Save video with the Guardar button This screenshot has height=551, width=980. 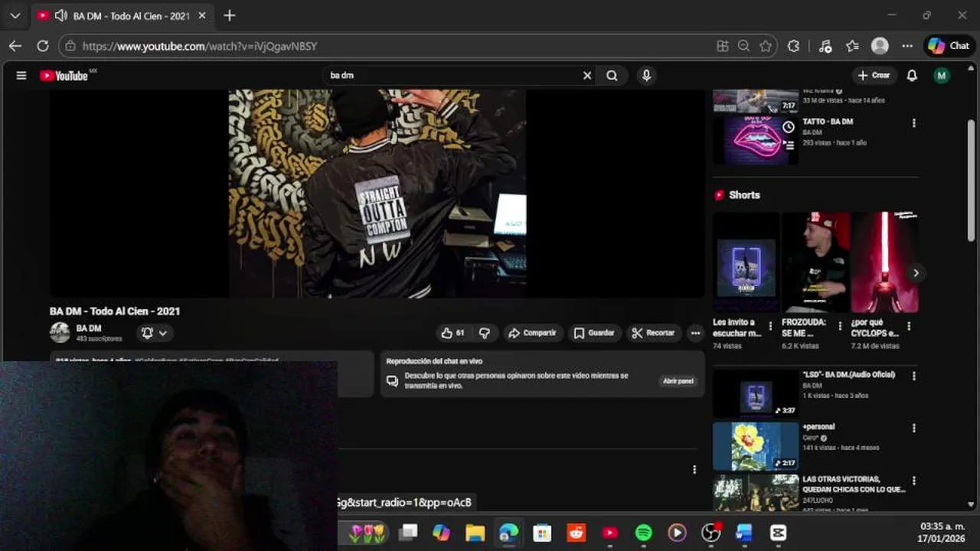click(x=594, y=333)
